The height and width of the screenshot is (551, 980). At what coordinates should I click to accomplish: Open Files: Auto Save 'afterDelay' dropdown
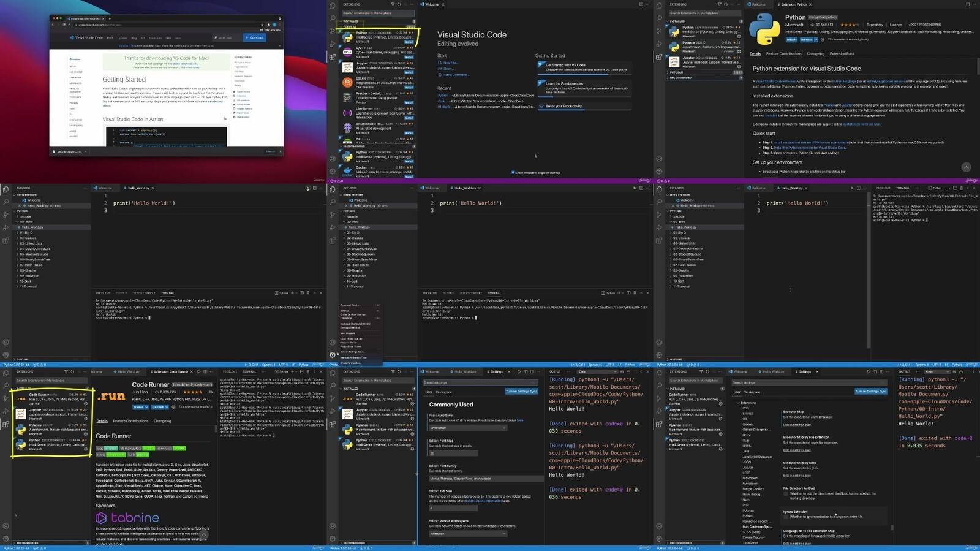tap(468, 428)
